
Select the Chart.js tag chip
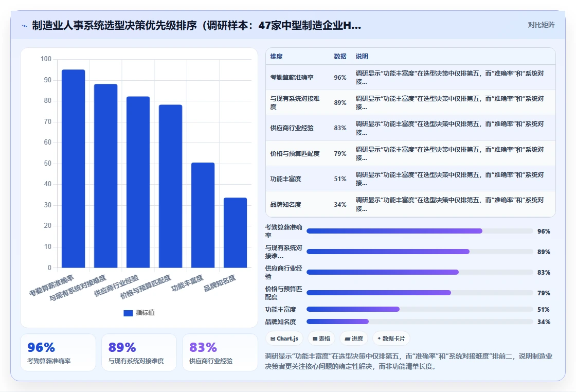(x=284, y=338)
